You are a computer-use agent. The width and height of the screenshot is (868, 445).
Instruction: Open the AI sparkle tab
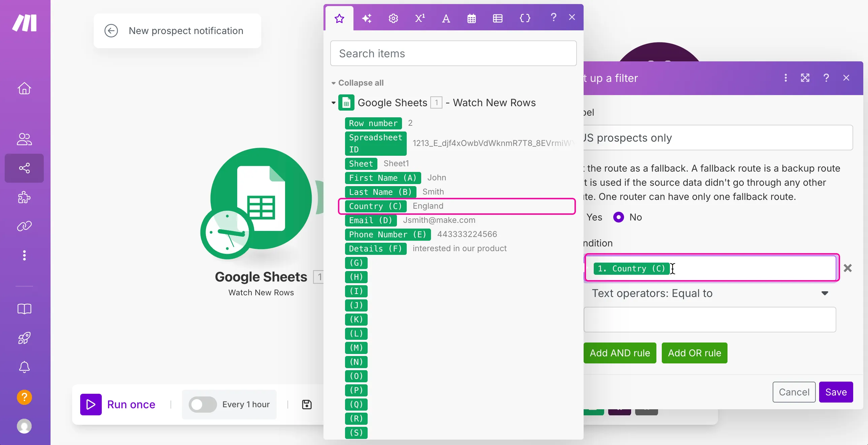click(367, 18)
